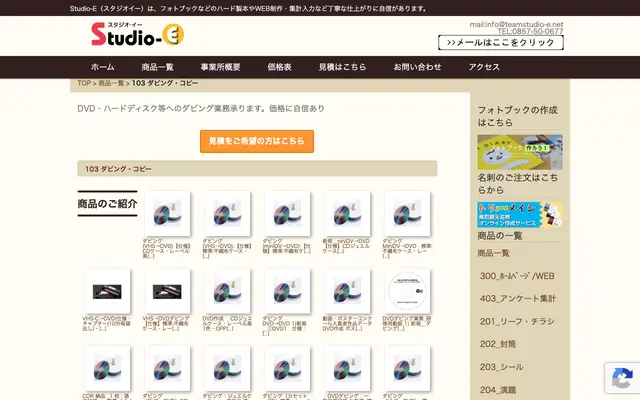This screenshot has width=640, height=400.
Task: Open disc thumbnail above [miniDV→DVD] ダビング item
Action: point(287,213)
